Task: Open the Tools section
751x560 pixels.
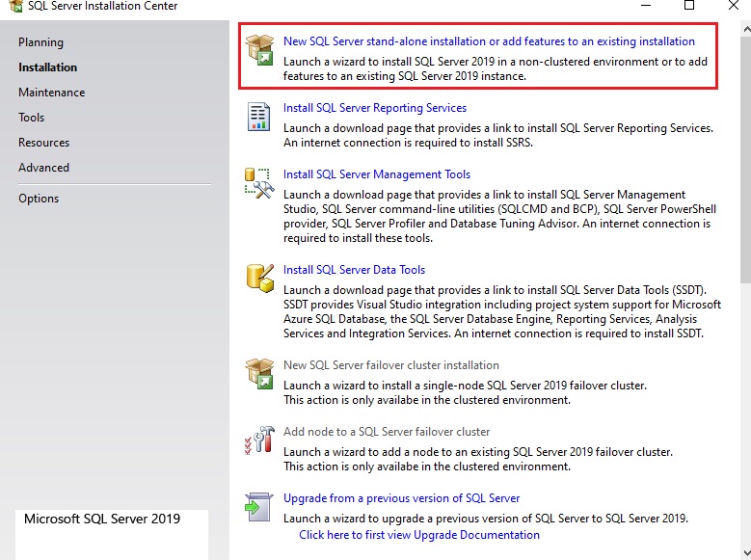Action: pos(31,117)
